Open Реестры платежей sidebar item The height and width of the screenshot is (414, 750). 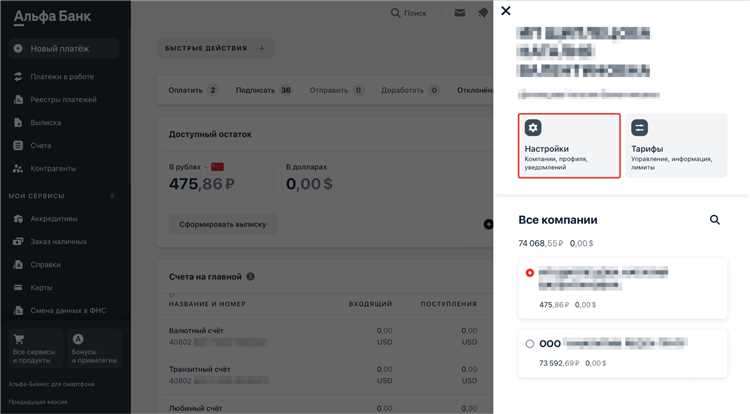(x=63, y=99)
